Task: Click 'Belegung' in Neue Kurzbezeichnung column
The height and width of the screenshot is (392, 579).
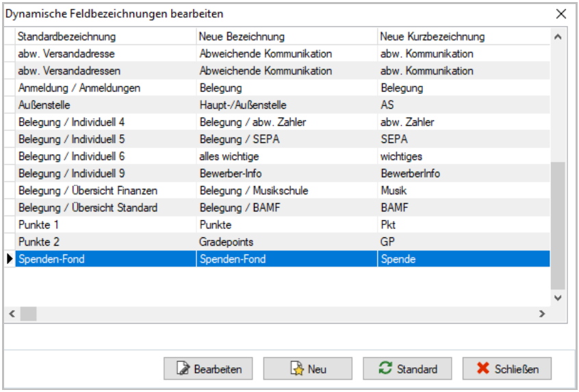Action: pyautogui.click(x=464, y=88)
